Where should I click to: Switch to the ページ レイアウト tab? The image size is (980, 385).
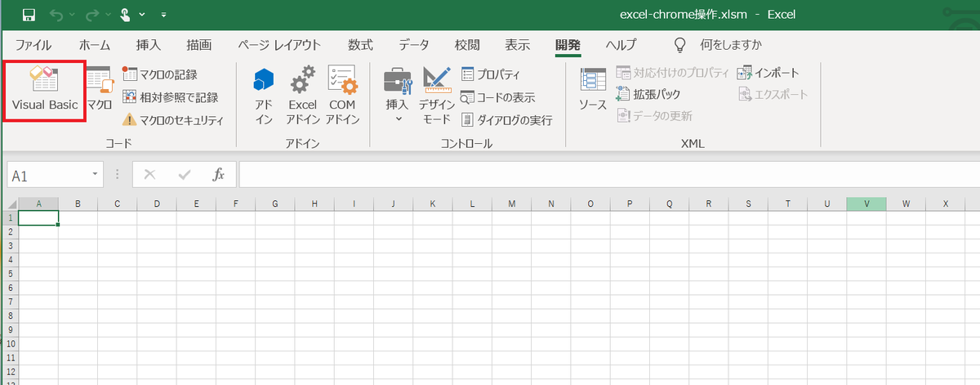point(279,44)
